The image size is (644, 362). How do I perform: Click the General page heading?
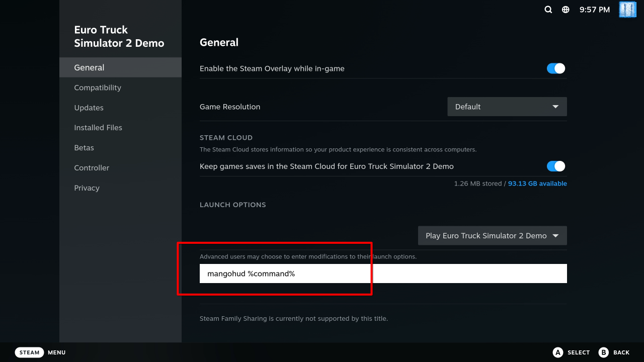pyautogui.click(x=219, y=42)
